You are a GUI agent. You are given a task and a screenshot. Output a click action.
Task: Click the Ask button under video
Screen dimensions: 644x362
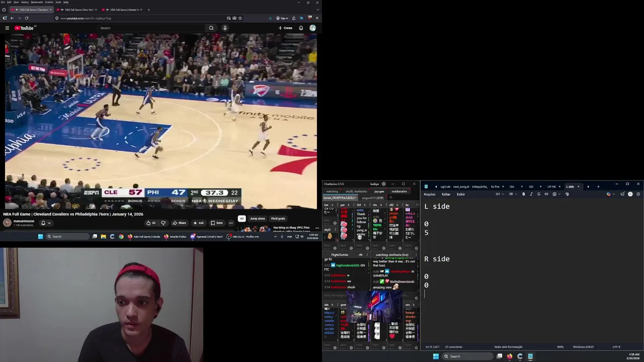coord(198,223)
